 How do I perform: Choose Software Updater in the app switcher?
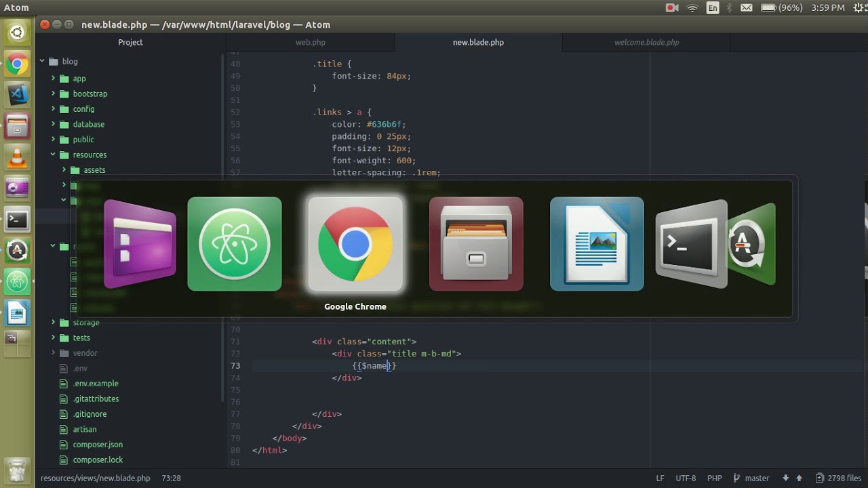[x=751, y=244]
